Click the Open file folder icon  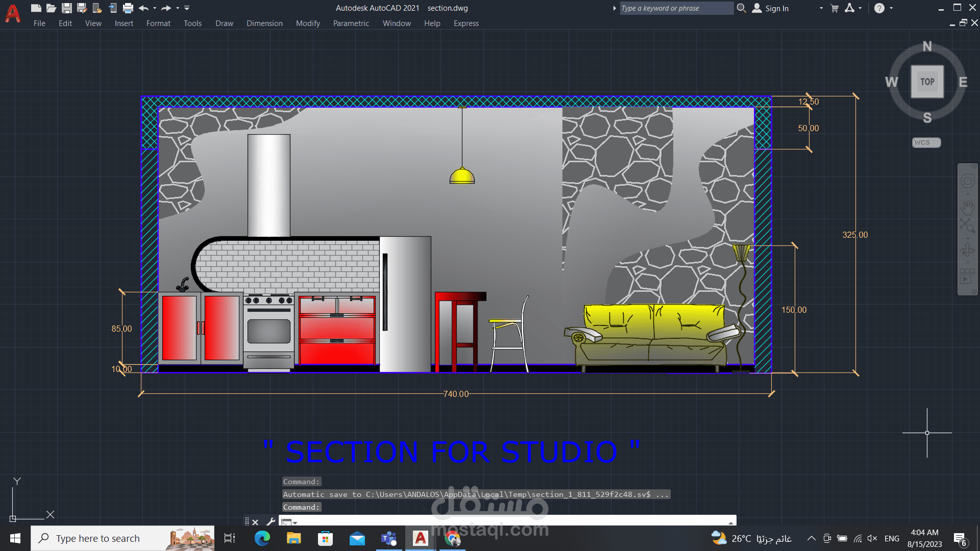click(x=51, y=8)
